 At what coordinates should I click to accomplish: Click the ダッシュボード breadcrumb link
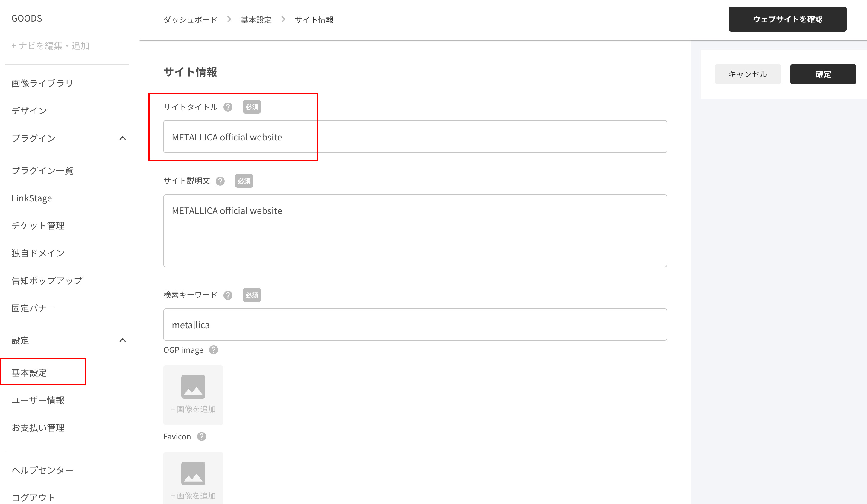click(190, 20)
